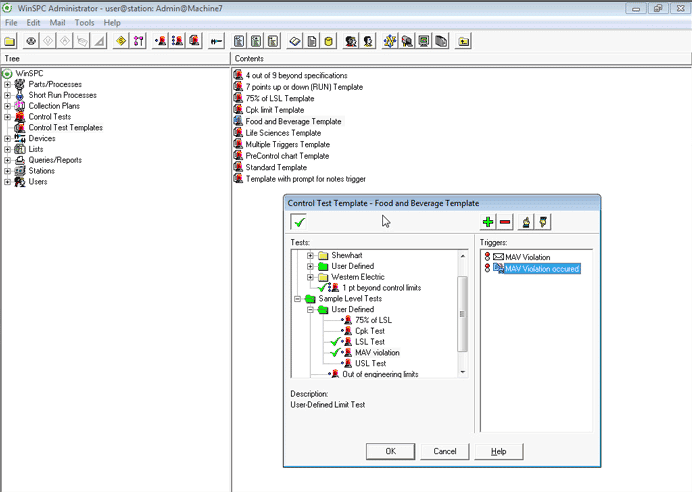Viewport: 692px width, 492px height.
Task: Open the Mail menu
Action: pos(58,22)
